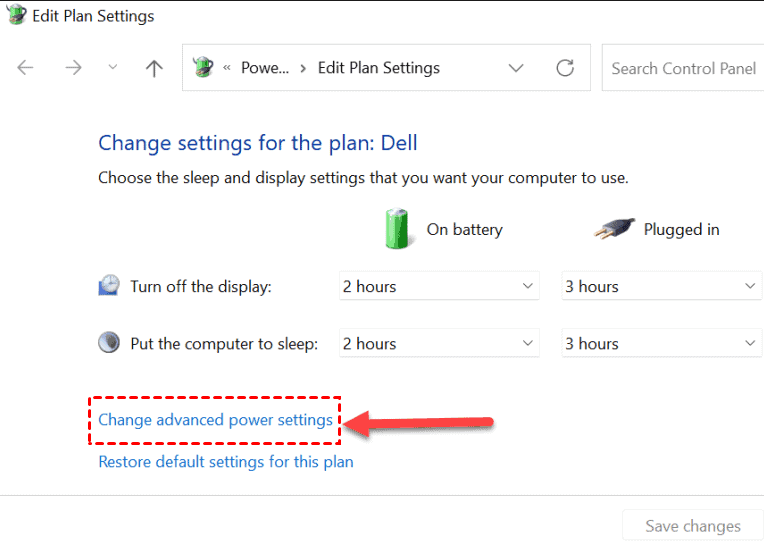Go up one folder level
This screenshot has height=551, width=764.
tap(153, 68)
